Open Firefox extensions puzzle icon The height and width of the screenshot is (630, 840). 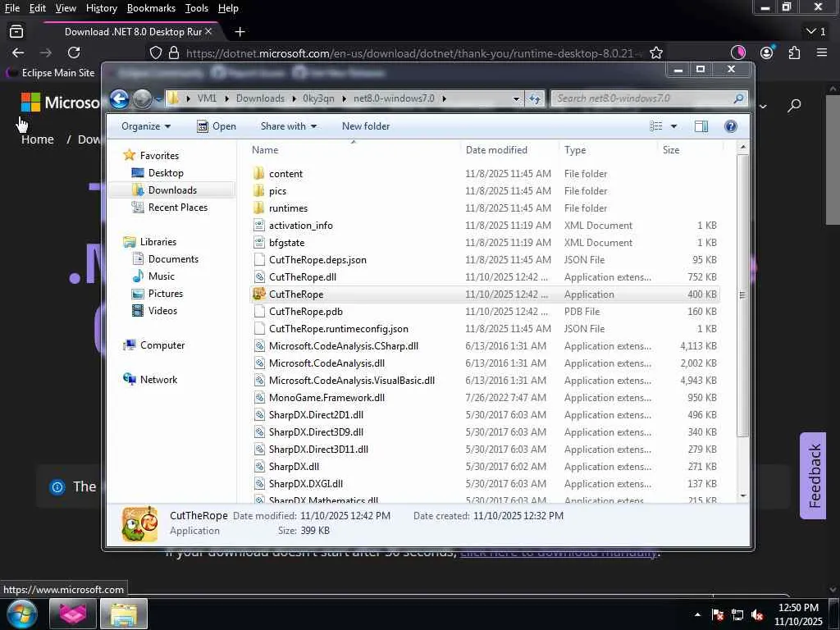[794, 52]
